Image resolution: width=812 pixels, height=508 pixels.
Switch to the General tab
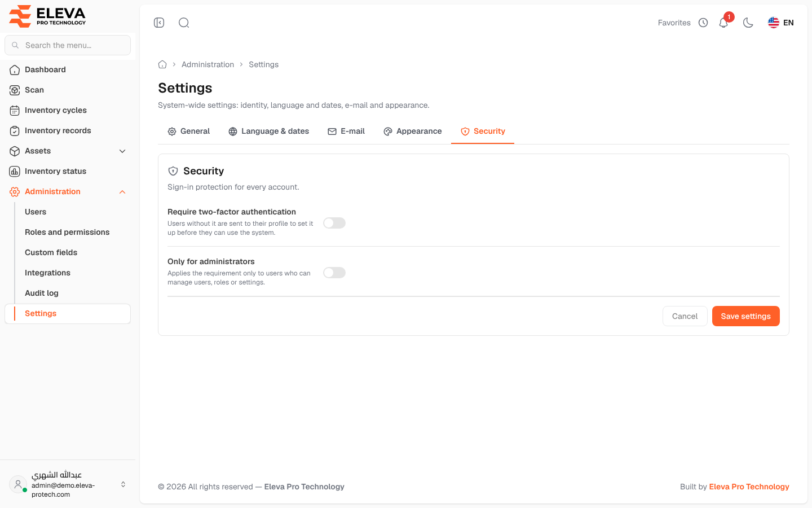tap(189, 132)
